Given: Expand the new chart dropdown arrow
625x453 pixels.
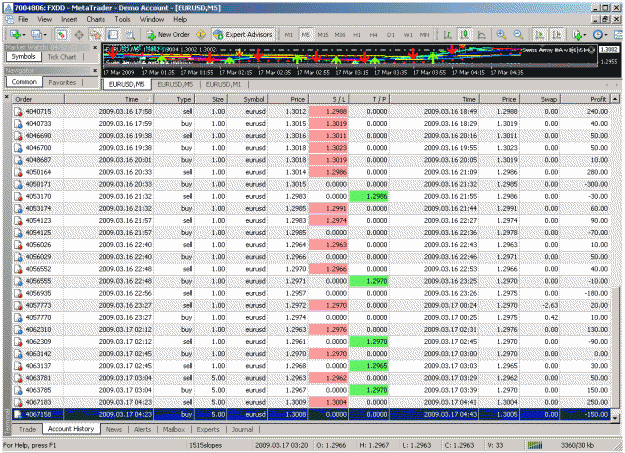Looking at the screenshot, I should (x=24, y=35).
